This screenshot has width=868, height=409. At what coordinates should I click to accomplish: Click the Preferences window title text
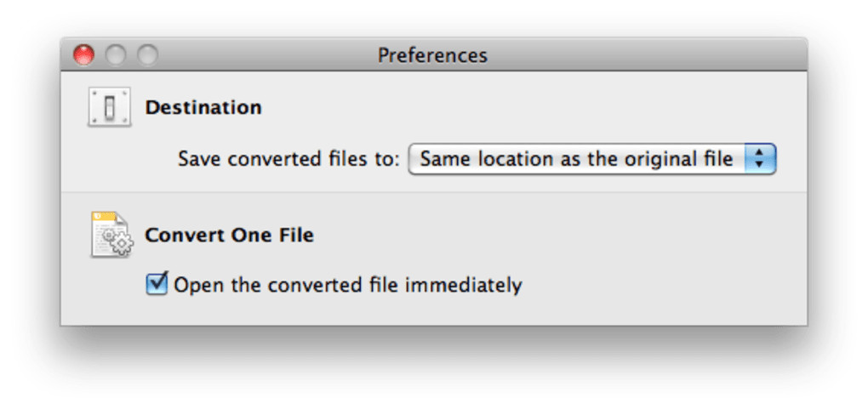point(432,55)
